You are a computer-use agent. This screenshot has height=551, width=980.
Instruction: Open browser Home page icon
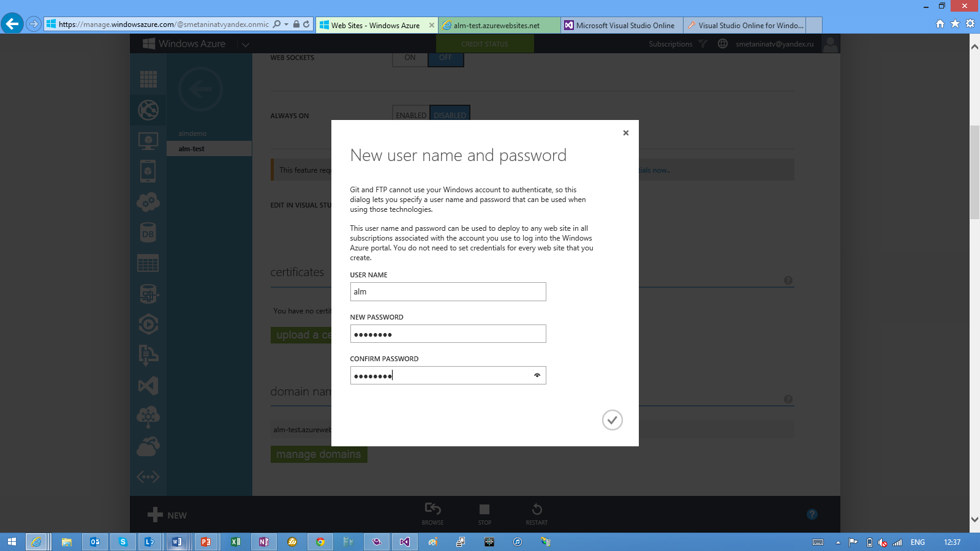(x=940, y=24)
